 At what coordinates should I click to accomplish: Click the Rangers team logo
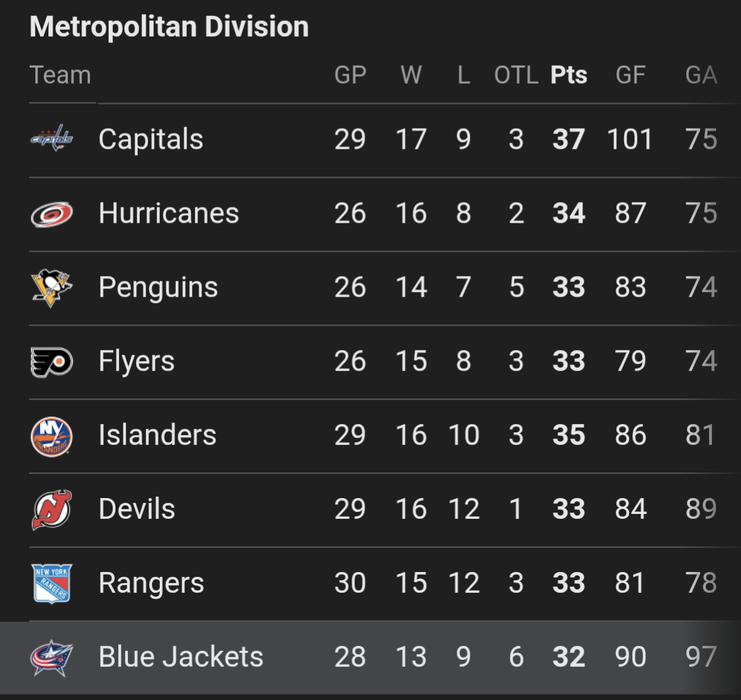tap(52, 582)
